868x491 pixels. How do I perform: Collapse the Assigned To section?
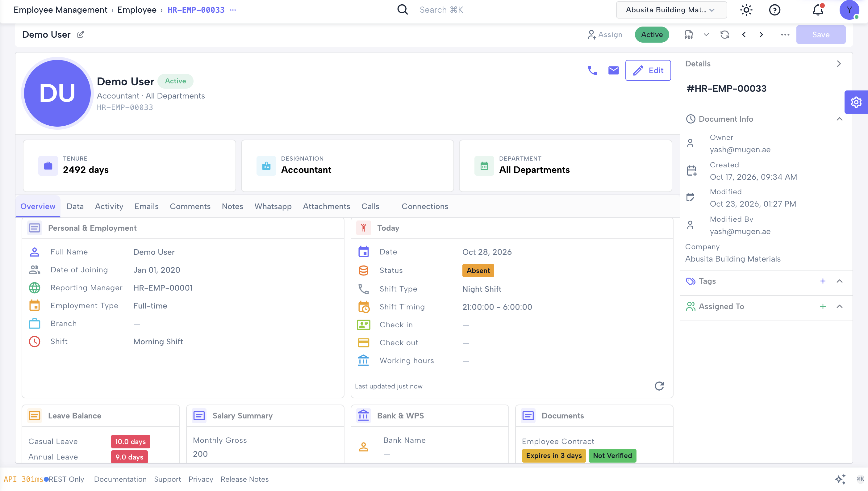tap(839, 306)
